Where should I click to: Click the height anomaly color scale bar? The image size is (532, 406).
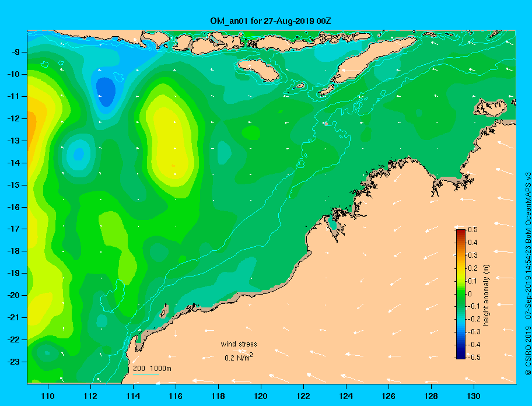pyautogui.click(x=461, y=294)
